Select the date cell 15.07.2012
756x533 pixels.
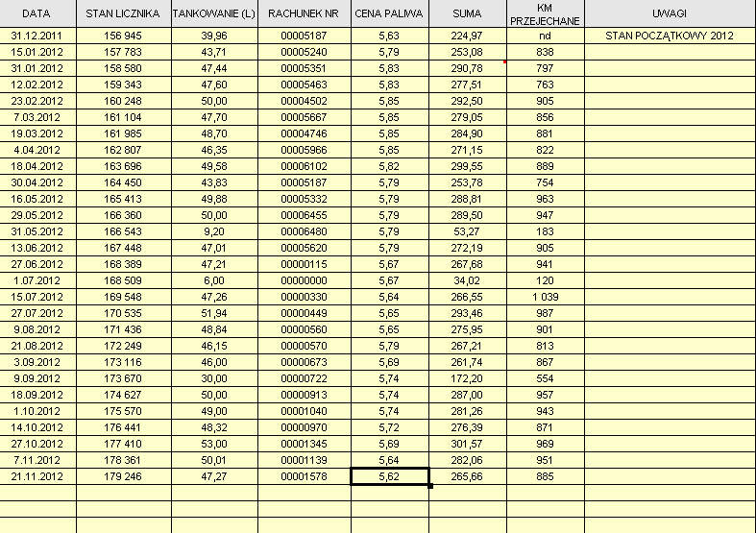coord(37,297)
